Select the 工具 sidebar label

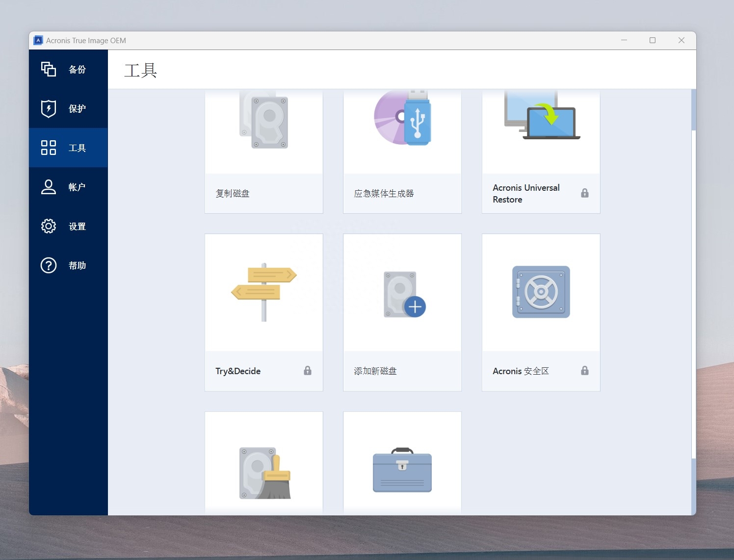(77, 148)
